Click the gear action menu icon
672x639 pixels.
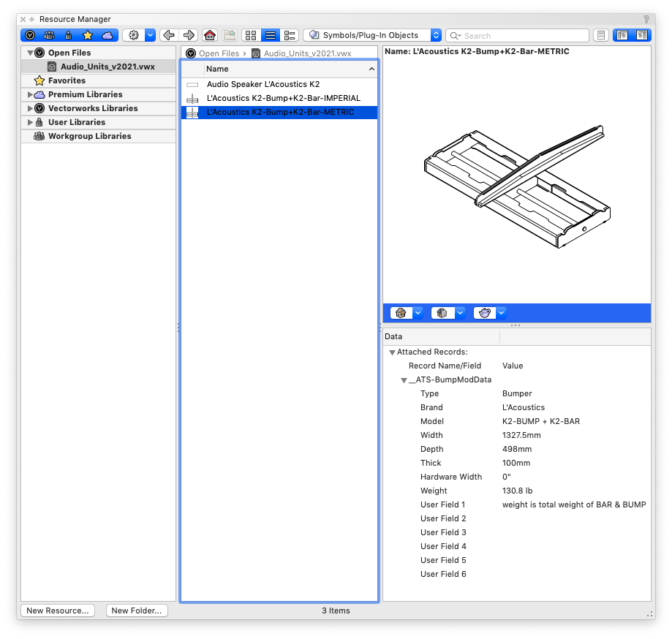click(134, 35)
